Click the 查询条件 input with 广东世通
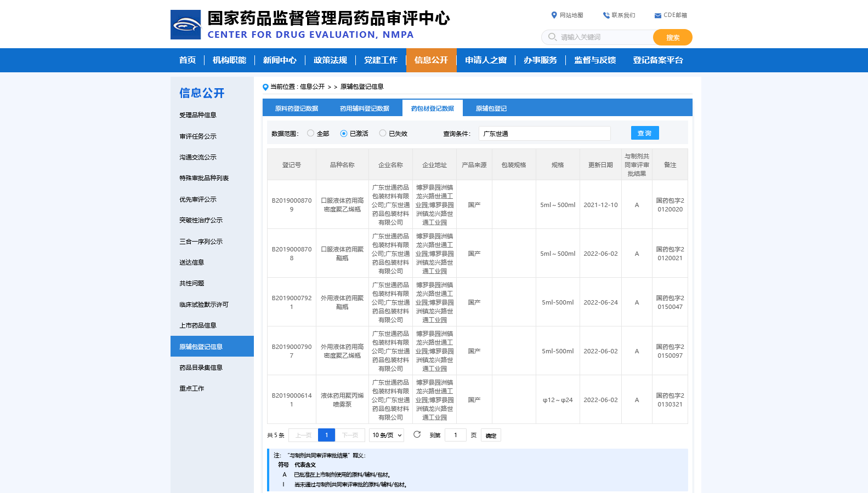Image resolution: width=868 pixels, height=493 pixels. (x=544, y=133)
